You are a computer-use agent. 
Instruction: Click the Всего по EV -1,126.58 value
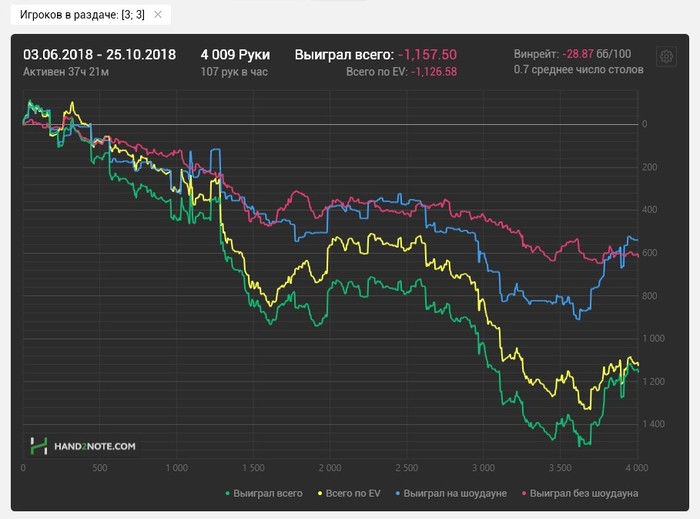(x=434, y=72)
